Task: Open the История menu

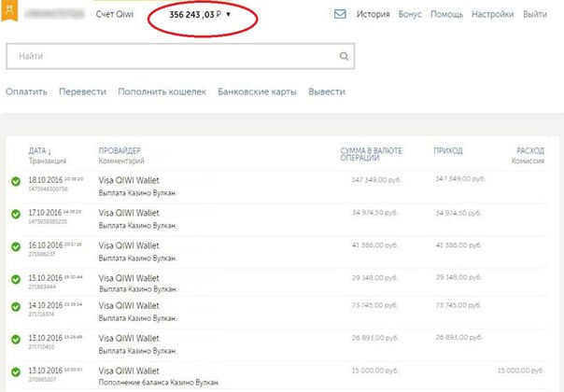Action: [x=373, y=14]
